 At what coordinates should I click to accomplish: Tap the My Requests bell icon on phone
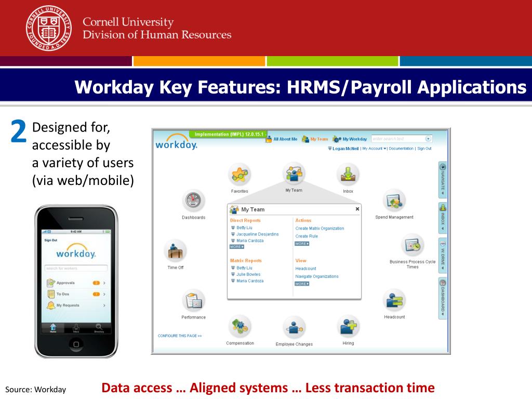[51, 305]
